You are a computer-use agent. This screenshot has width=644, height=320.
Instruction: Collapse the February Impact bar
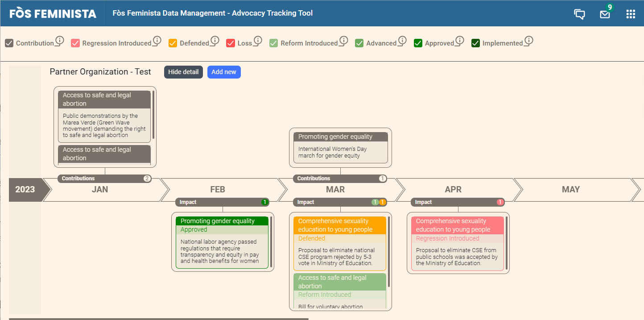[222, 202]
